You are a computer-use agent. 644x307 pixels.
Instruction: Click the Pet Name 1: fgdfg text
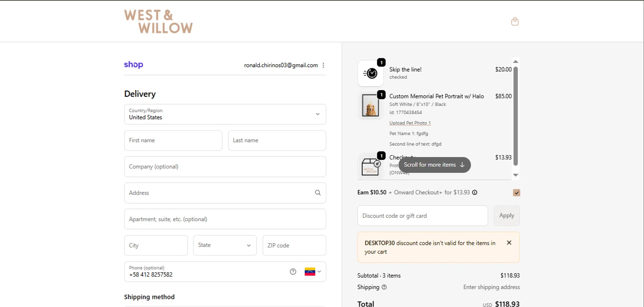point(409,133)
